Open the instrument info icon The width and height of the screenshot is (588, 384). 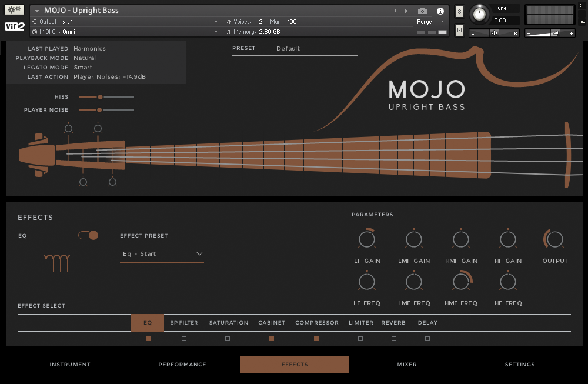pos(440,11)
